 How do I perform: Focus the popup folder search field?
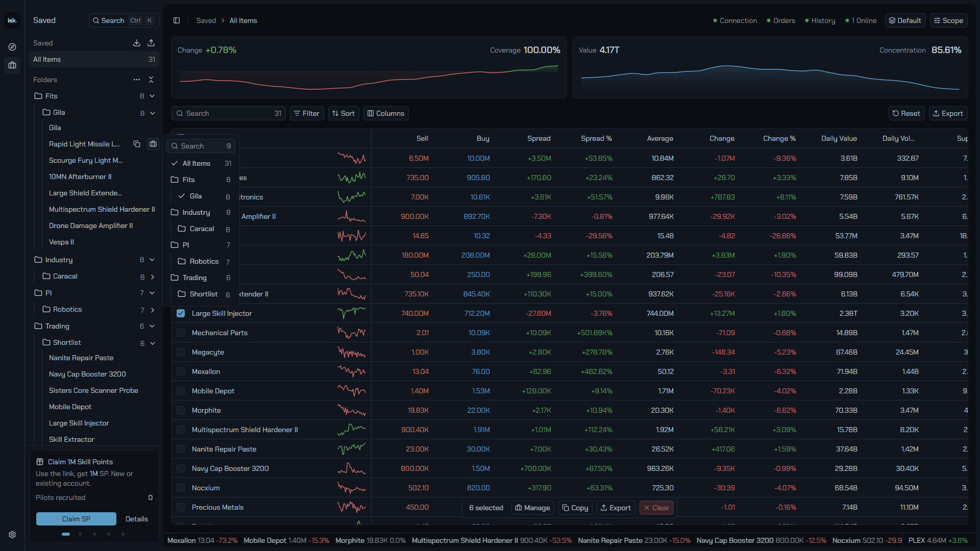click(201, 146)
